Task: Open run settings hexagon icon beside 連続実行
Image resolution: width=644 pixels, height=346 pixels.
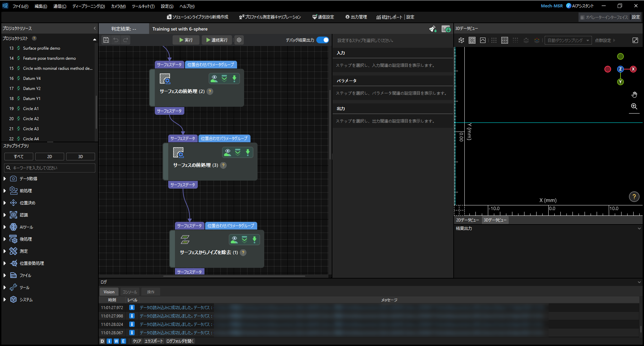Action: click(239, 40)
